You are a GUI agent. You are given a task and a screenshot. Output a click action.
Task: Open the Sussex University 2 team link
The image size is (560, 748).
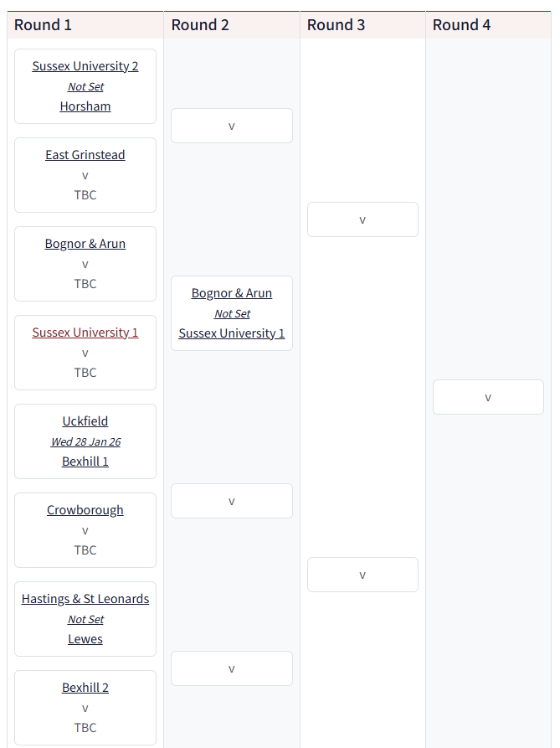85,66
